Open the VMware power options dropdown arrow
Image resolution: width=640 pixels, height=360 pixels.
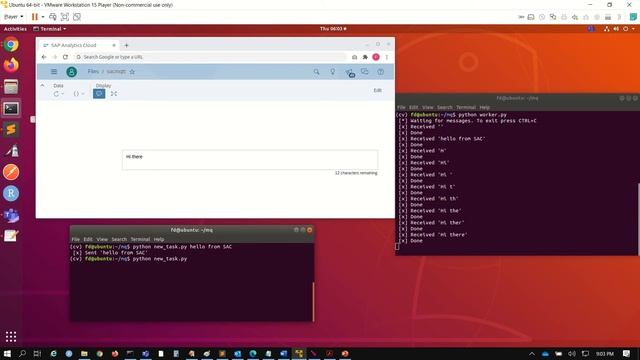point(43,17)
